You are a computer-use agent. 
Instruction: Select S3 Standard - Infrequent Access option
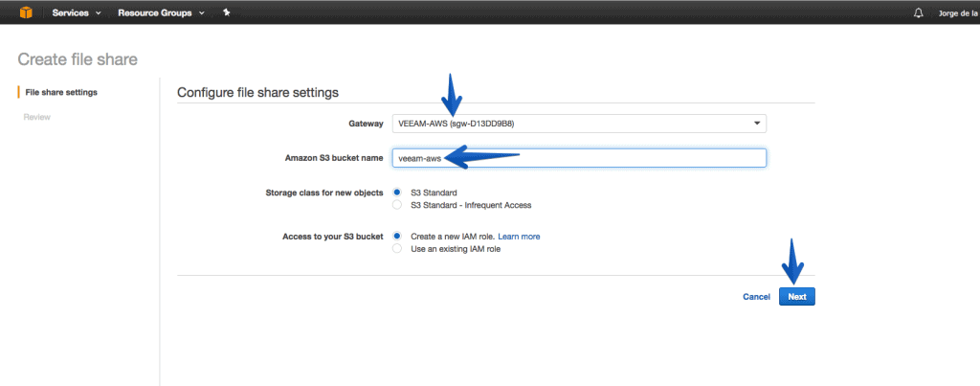point(397,205)
